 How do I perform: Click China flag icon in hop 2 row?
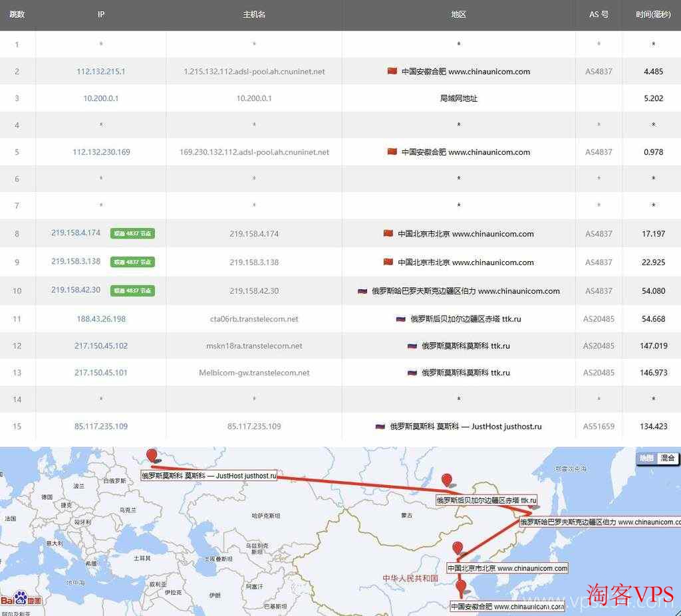[x=392, y=71]
